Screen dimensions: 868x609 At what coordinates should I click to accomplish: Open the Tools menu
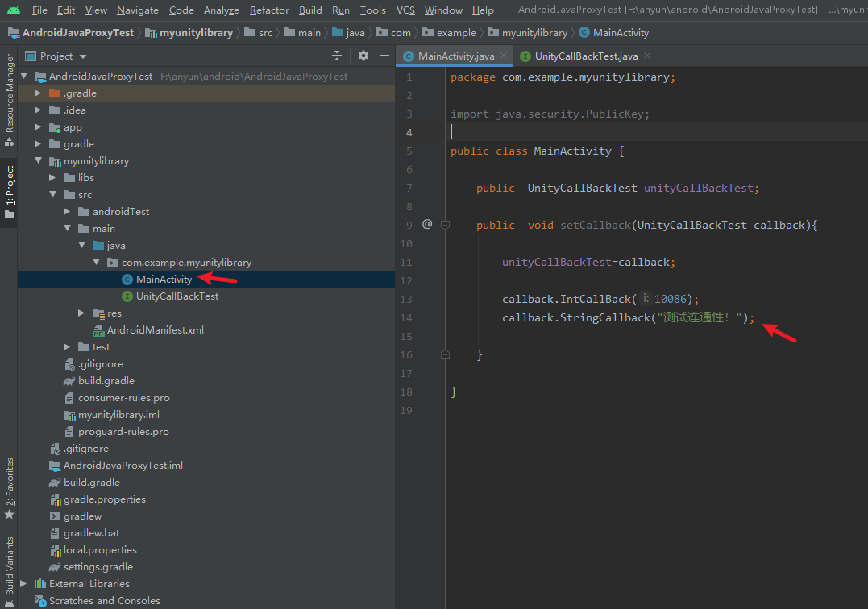pos(372,10)
